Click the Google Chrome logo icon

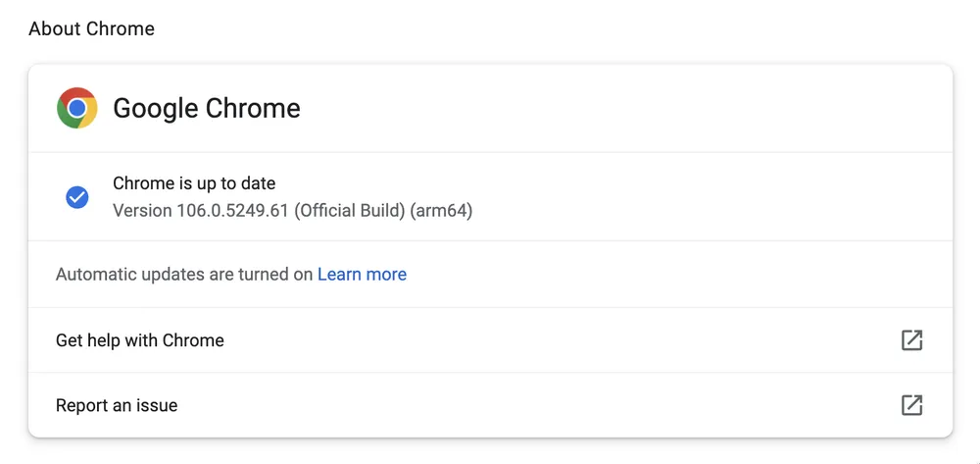point(77,108)
